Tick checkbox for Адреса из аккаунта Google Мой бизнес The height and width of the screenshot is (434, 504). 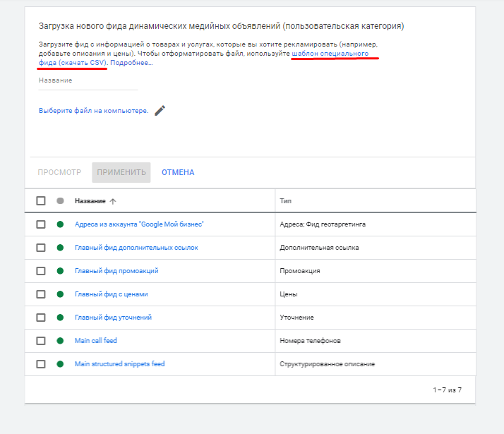point(41,224)
